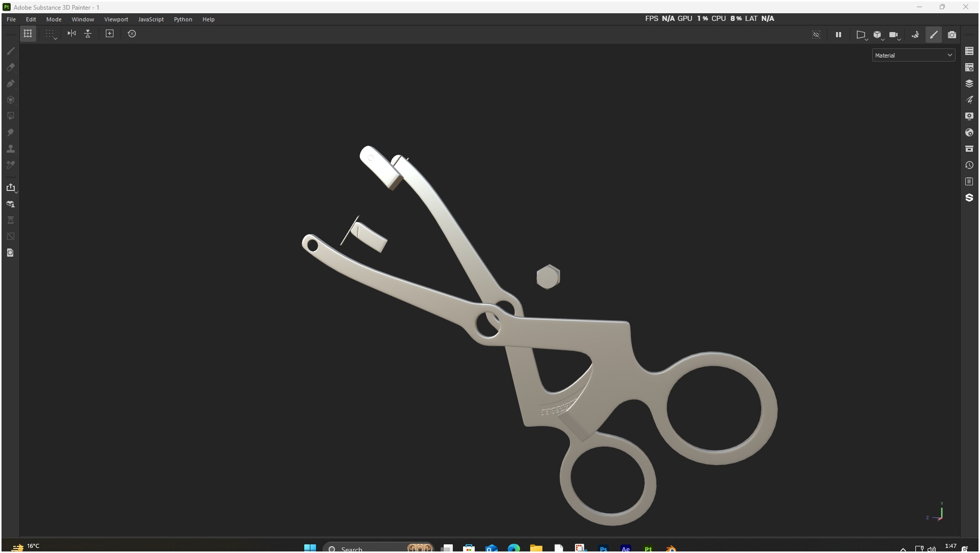
Task: Open Texture Set List icon
Action: [x=969, y=51]
